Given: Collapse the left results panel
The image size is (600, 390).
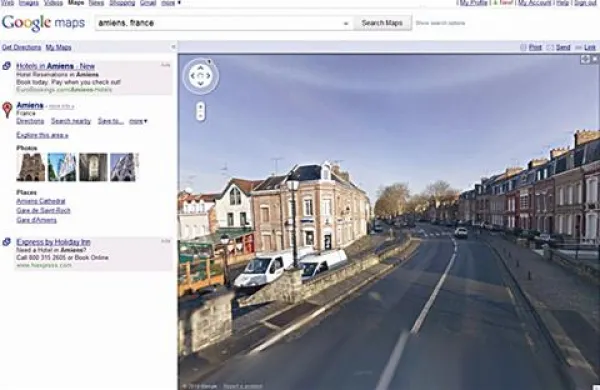Looking at the screenshot, I should pos(173,47).
